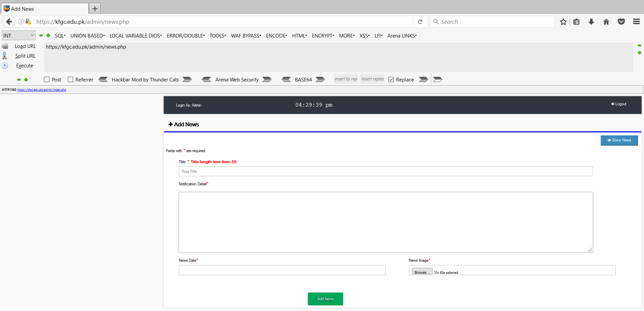The width and height of the screenshot is (644, 311).
Task: Click left arrow before Arena Web Security
Action: point(206,79)
